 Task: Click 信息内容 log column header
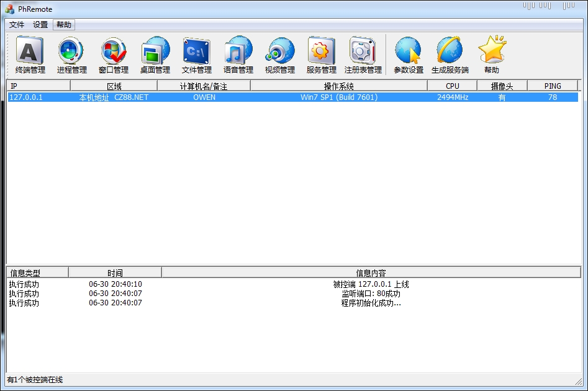pyautogui.click(x=371, y=272)
